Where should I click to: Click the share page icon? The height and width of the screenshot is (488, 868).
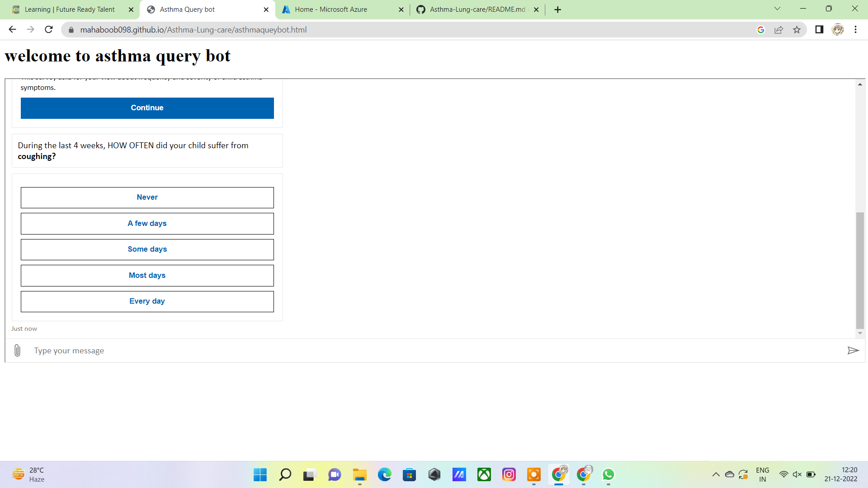click(778, 30)
